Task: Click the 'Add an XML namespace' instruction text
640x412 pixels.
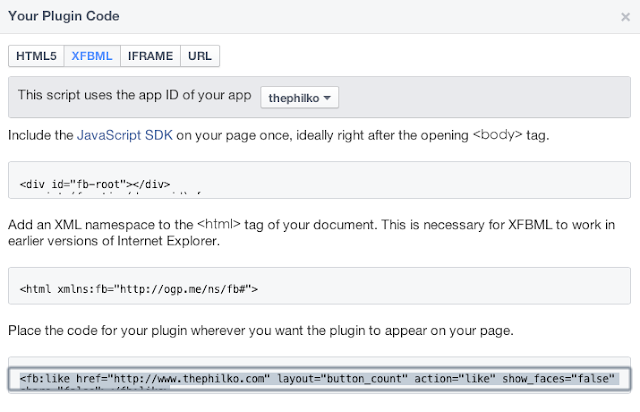Action: pos(311,233)
